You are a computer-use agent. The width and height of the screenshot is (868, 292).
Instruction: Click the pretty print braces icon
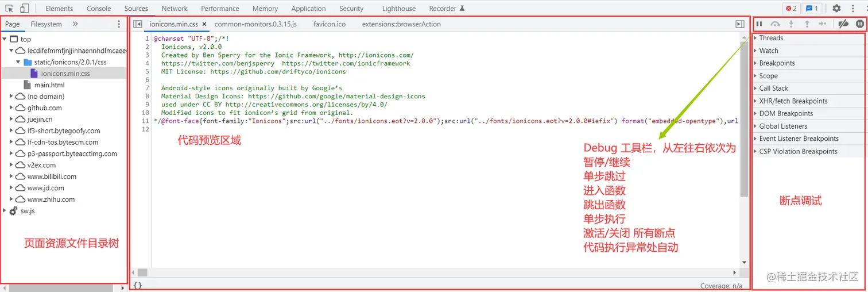pyautogui.click(x=138, y=285)
